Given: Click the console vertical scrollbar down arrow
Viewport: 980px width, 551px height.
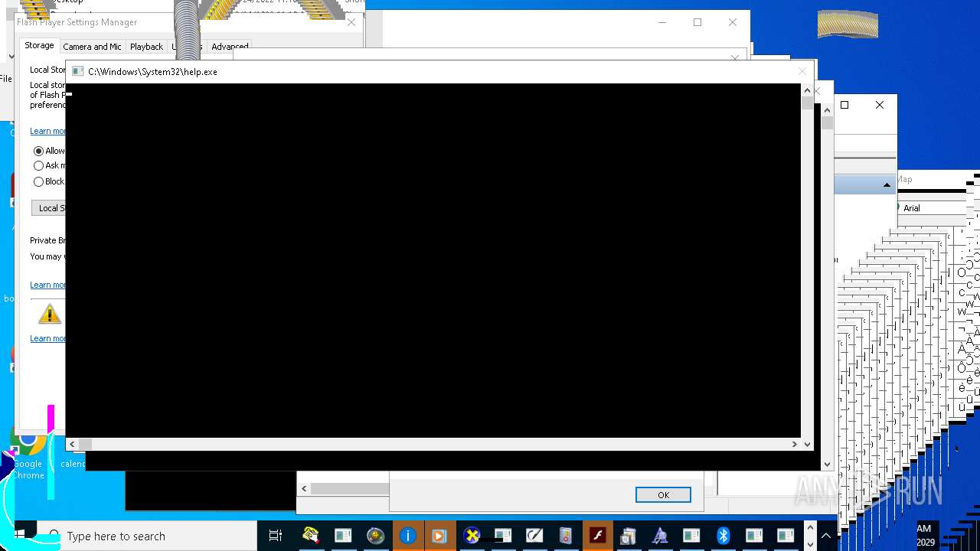Looking at the screenshot, I should click(807, 444).
